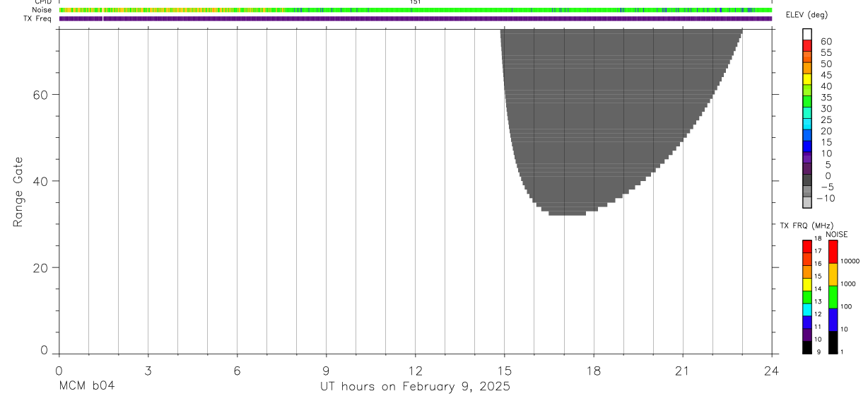Image resolution: width=868 pixels, height=401 pixels.
Task: Click the '30' label on ELEV colorbar
Action: tap(826, 108)
